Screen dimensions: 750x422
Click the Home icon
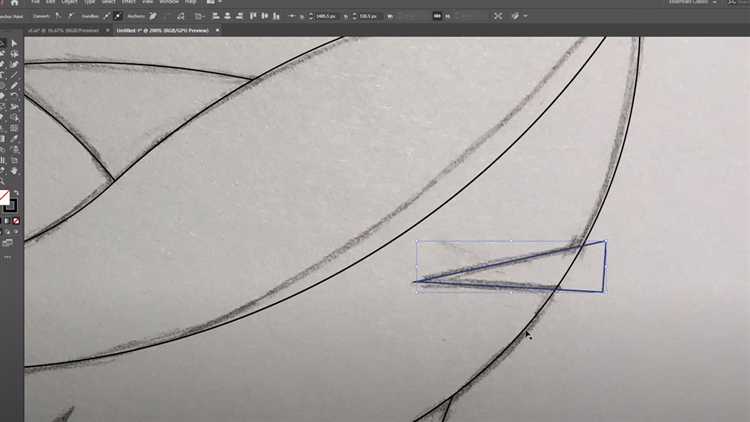point(14,2)
